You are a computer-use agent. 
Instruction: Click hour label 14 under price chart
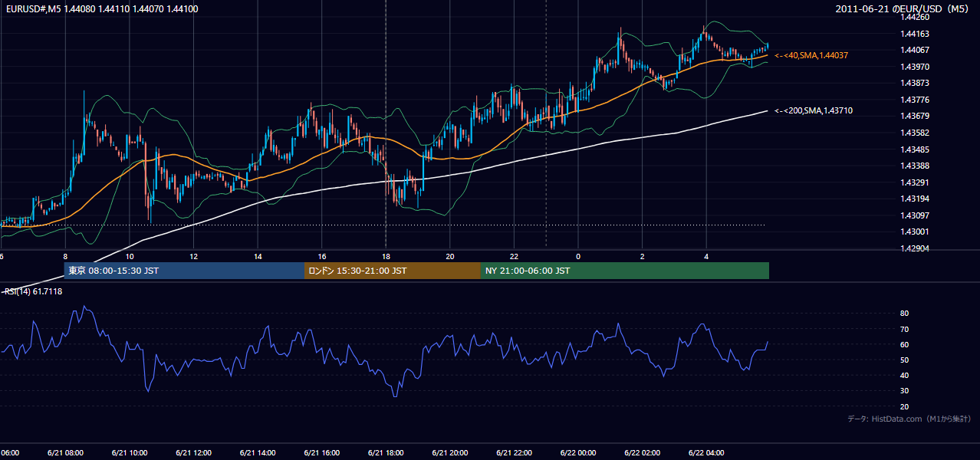[x=258, y=256]
